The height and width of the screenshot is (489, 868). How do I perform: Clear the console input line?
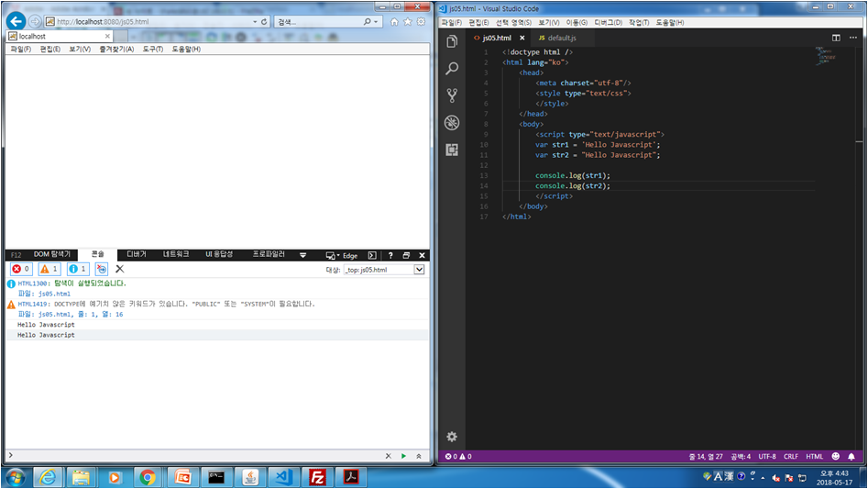(388, 456)
